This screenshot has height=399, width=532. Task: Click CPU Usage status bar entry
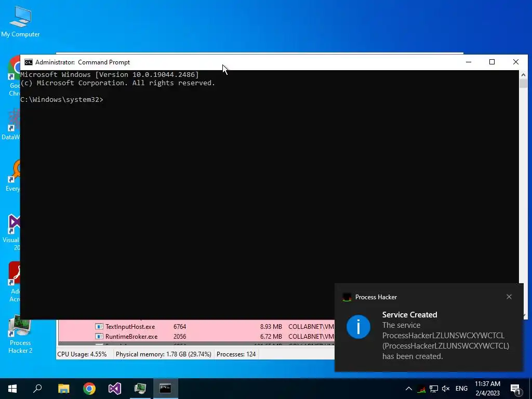[82, 354]
